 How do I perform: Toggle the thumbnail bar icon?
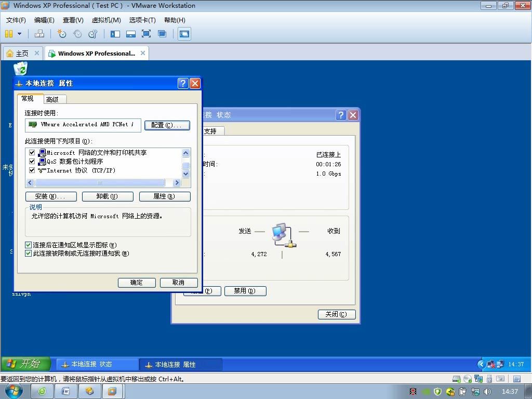point(130,34)
